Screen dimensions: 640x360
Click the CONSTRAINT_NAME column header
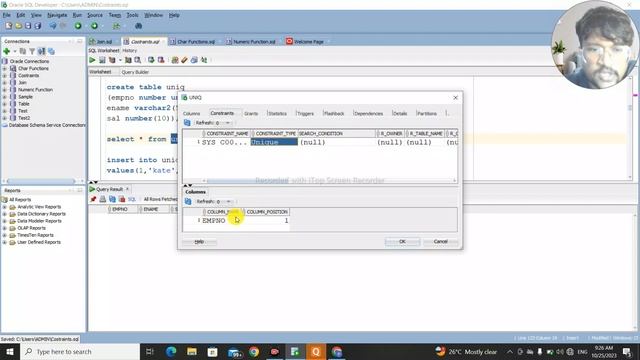pos(227,133)
